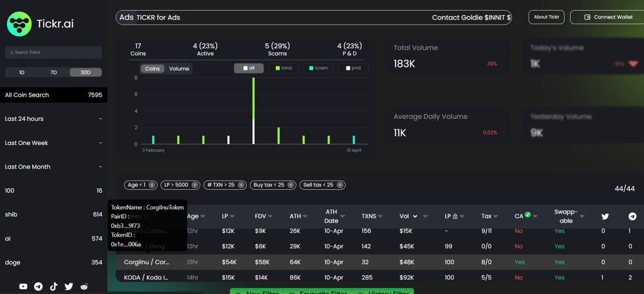Select the 'doge' trend entry

54,262
